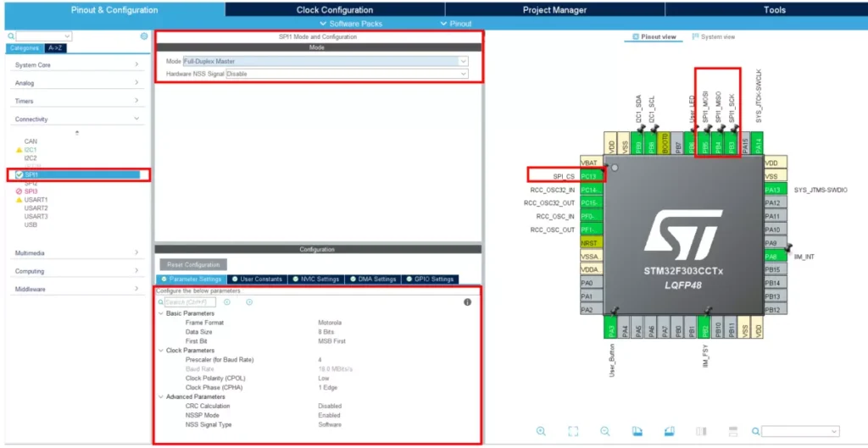Image resolution: width=868 pixels, height=448 pixels.
Task: Expand the Timers category
Action: 76,101
